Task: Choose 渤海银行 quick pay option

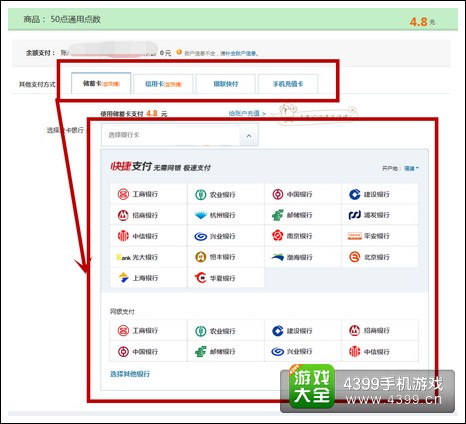Action: (303, 257)
